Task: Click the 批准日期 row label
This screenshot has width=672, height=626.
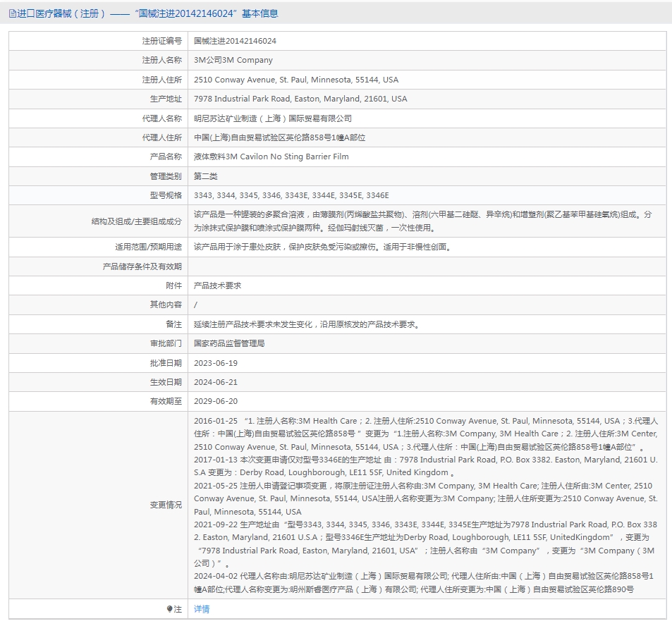Action: click(x=166, y=363)
